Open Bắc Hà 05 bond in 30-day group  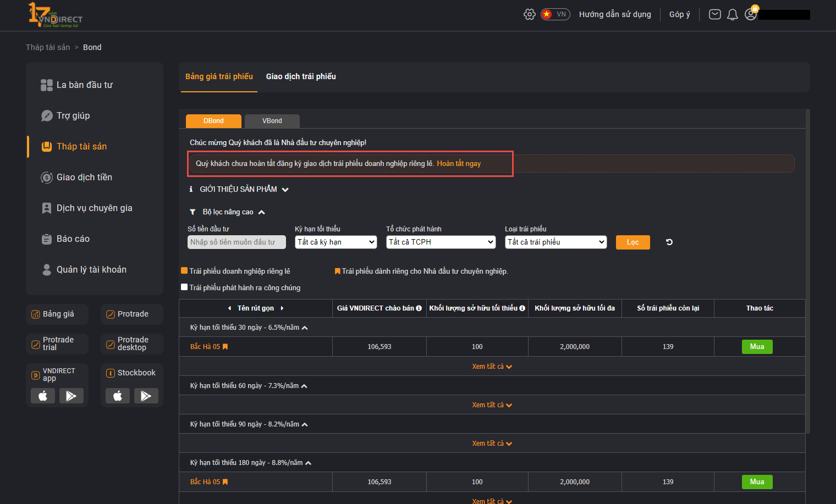[205, 347]
